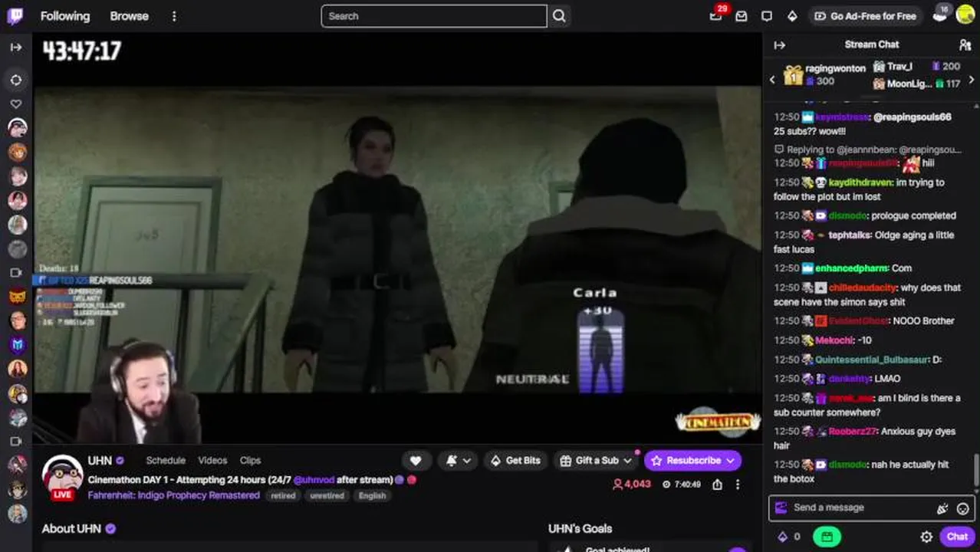Open the purple M channel icon in sidebar

(x=17, y=345)
